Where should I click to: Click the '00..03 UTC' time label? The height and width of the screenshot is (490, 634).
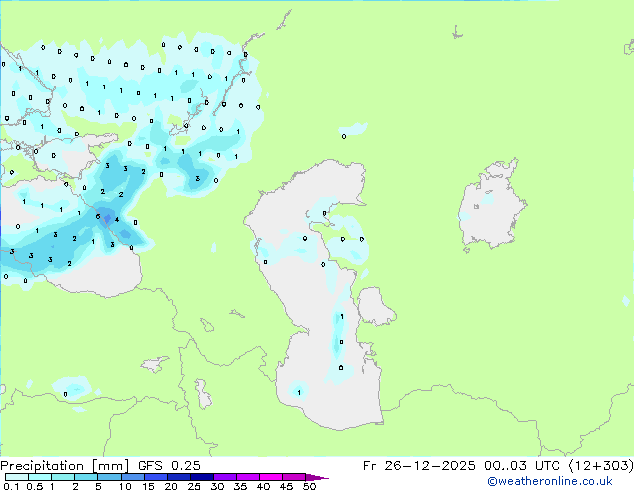click(522, 466)
